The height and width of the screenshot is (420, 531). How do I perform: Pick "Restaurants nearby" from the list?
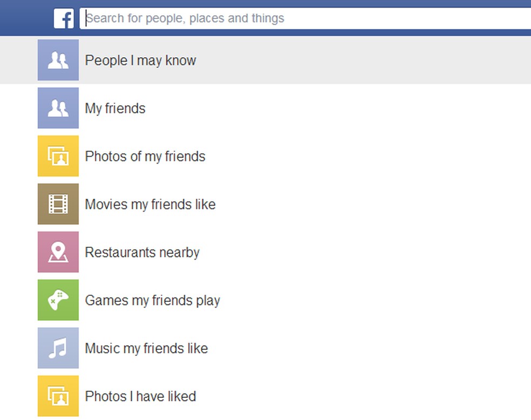142,253
